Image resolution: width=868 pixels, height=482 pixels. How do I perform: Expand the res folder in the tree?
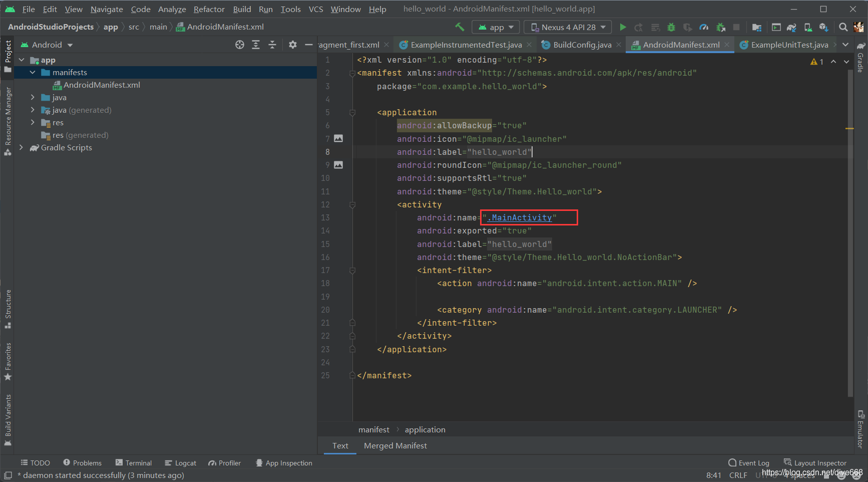pos(33,122)
